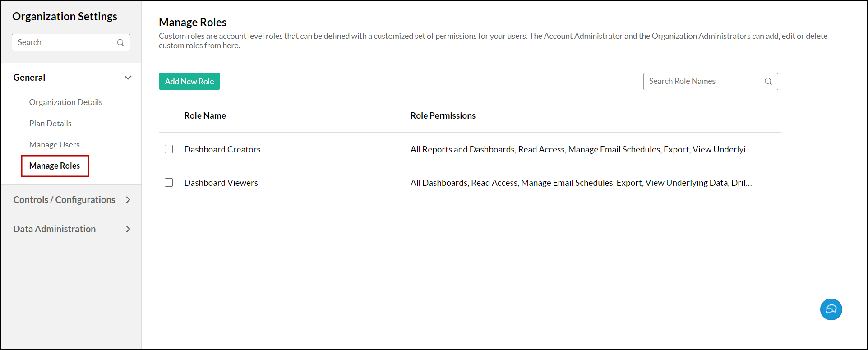
Task: Tick the Dashboard Viewers checkbox
Action: point(169,183)
